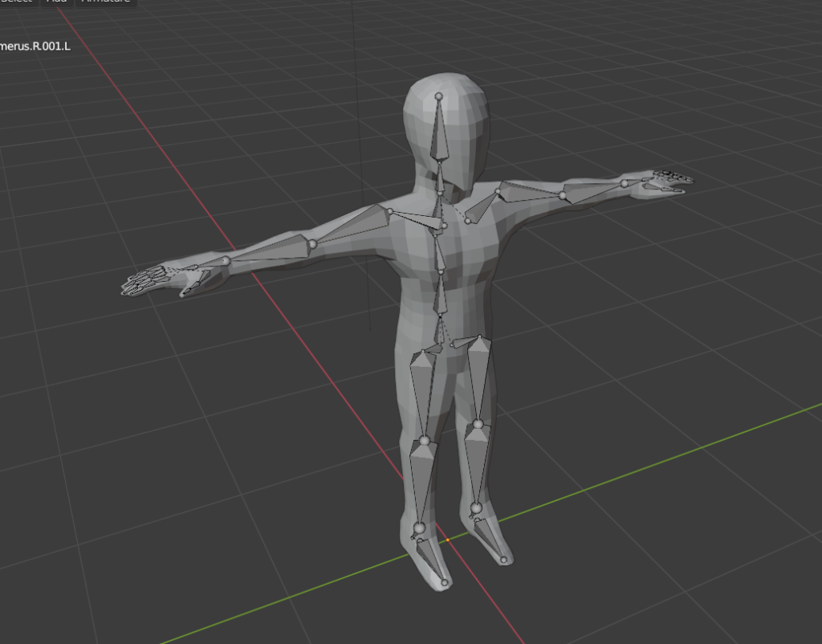Open the Add menu in viewport header
Viewport: 822px width, 644px height.
[x=57, y=2]
